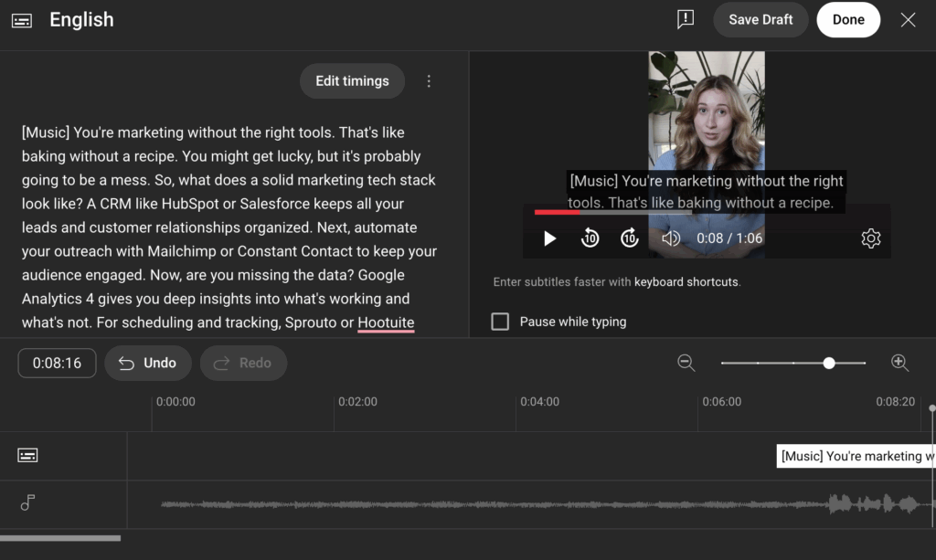Viewport: 936px width, 560px height.
Task: Click the subtitles icon beside English
Action: coord(22,20)
